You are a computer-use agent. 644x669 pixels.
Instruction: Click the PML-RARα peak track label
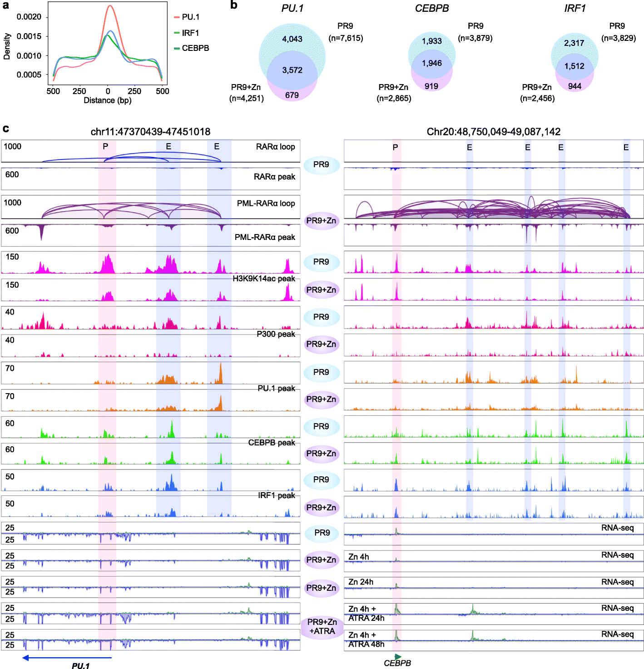265,237
